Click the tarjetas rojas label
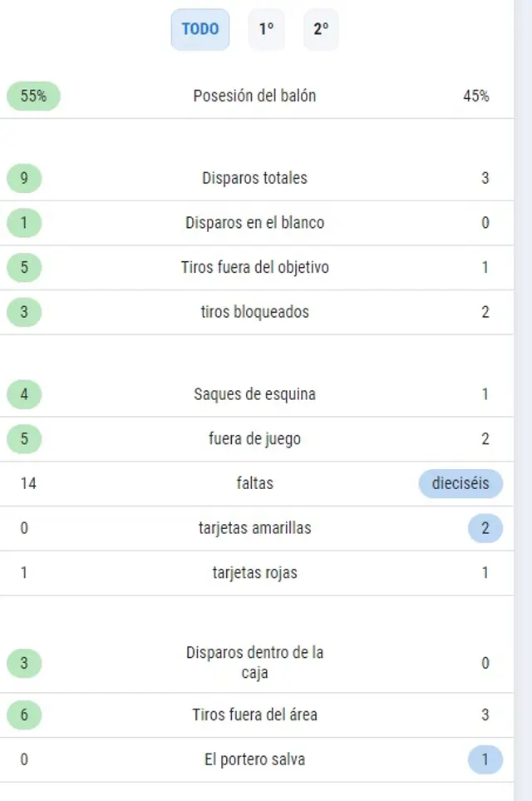This screenshot has height=801, width=532. click(x=254, y=573)
